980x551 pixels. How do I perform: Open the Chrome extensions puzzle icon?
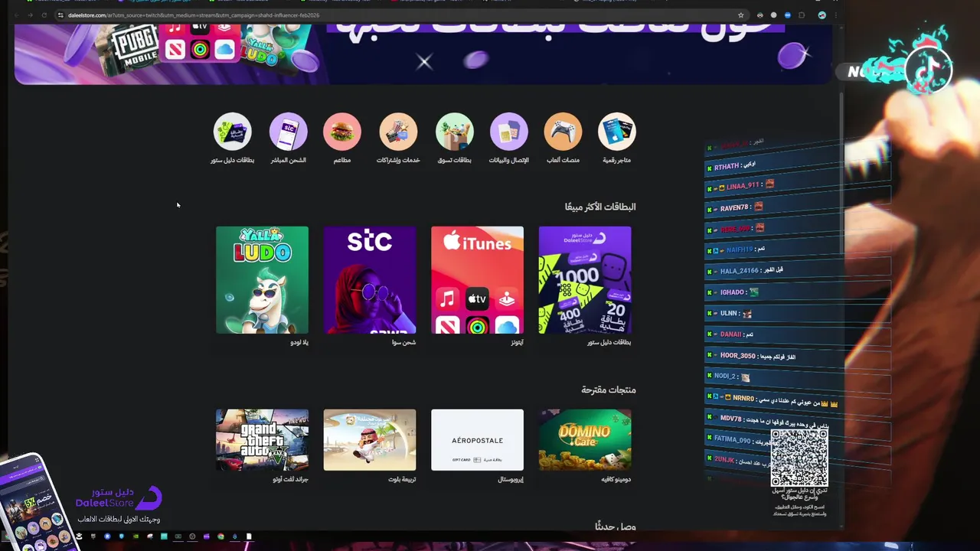[802, 15]
